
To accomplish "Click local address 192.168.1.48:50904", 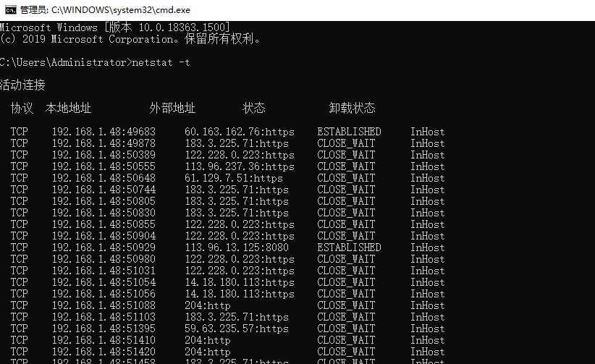I will [x=104, y=236].
